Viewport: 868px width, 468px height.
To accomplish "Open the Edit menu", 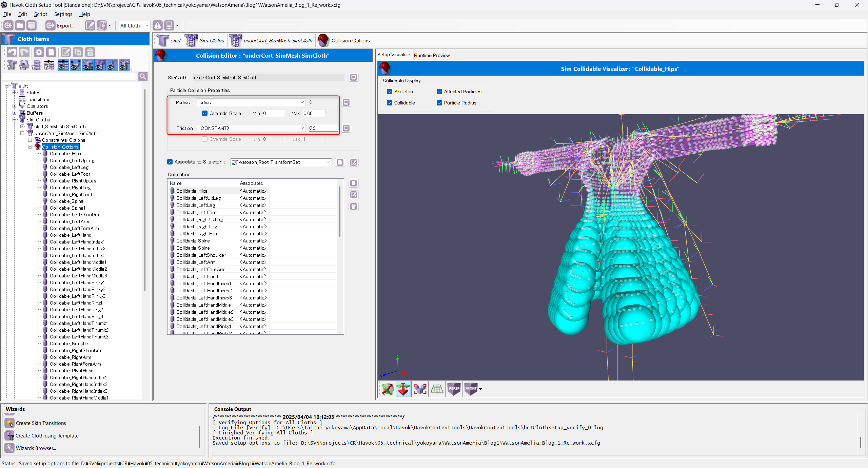I will [23, 14].
